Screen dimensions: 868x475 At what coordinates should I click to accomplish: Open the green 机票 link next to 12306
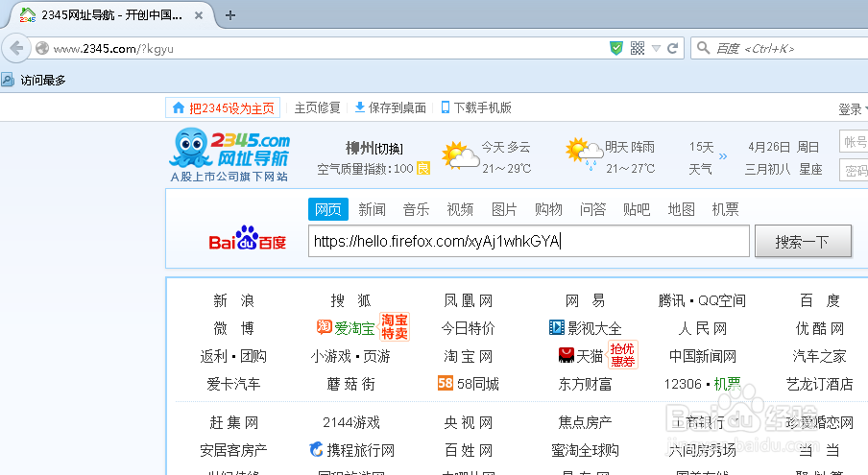pos(728,384)
